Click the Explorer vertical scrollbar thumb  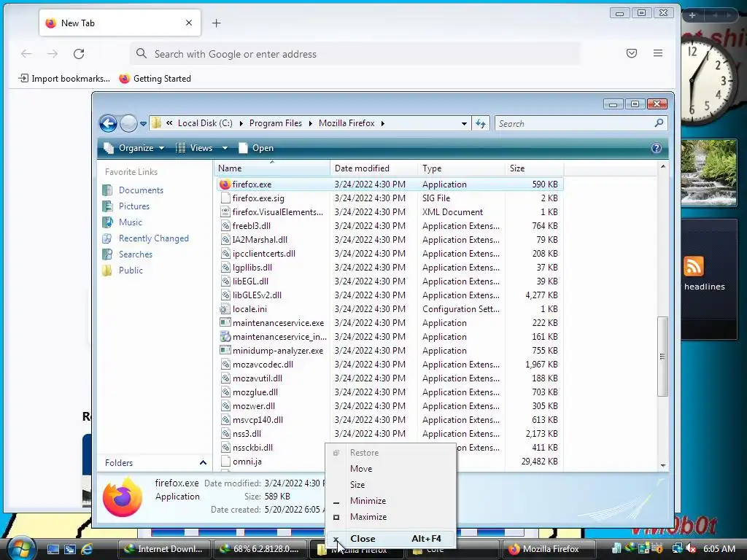tap(662, 356)
